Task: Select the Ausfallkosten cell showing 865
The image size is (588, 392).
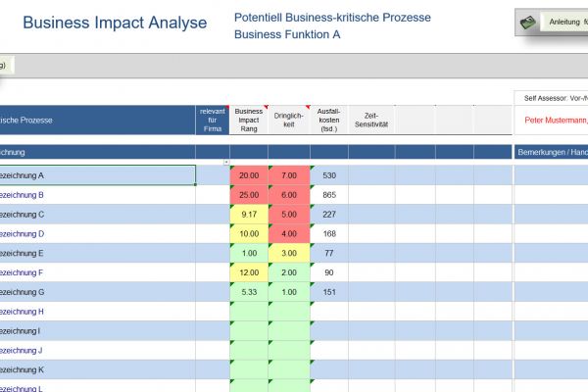Action: click(329, 195)
